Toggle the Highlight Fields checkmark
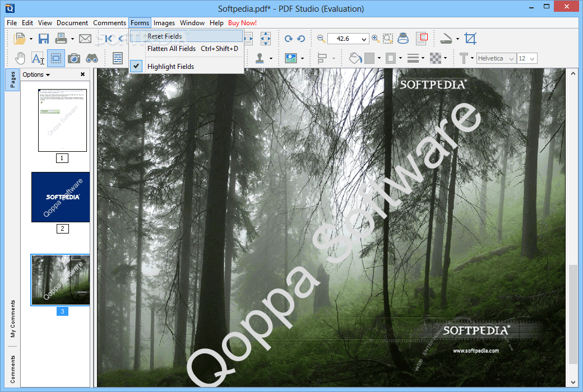The height and width of the screenshot is (392, 583). [136, 66]
